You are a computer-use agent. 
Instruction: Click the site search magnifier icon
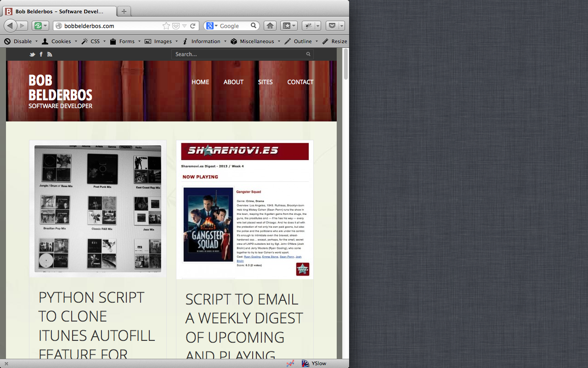pyautogui.click(x=309, y=54)
